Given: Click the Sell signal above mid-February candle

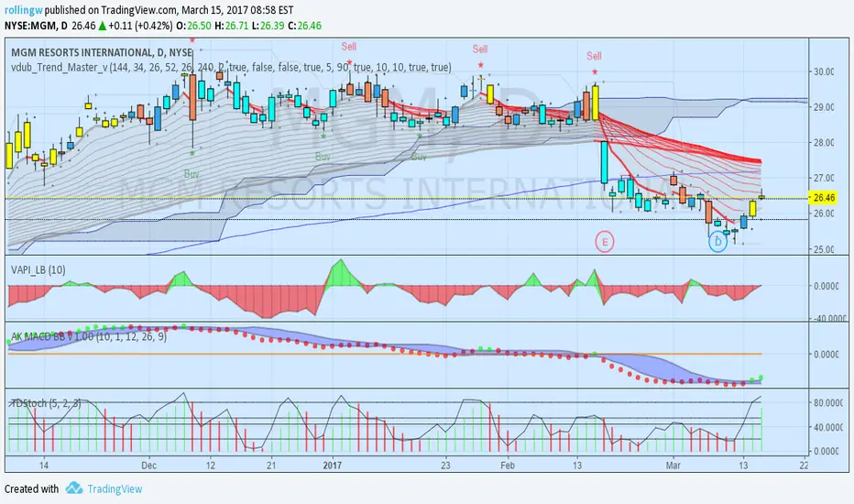Looking at the screenshot, I should 594,56.
